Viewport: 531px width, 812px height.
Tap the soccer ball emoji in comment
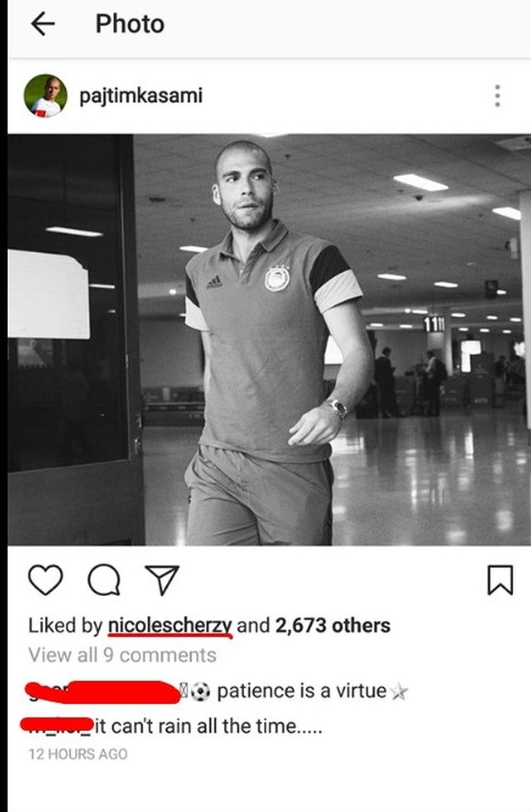point(200,692)
